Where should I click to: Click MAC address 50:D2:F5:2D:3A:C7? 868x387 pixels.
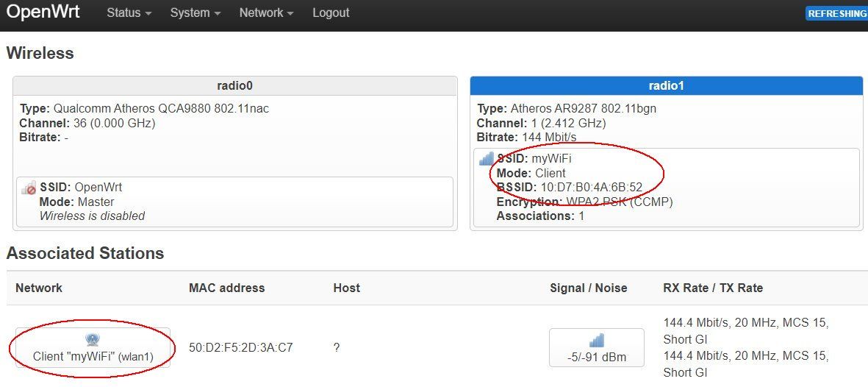(241, 347)
